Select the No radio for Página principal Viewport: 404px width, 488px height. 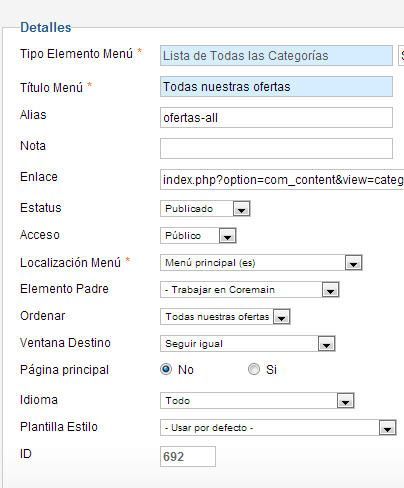pos(166,369)
